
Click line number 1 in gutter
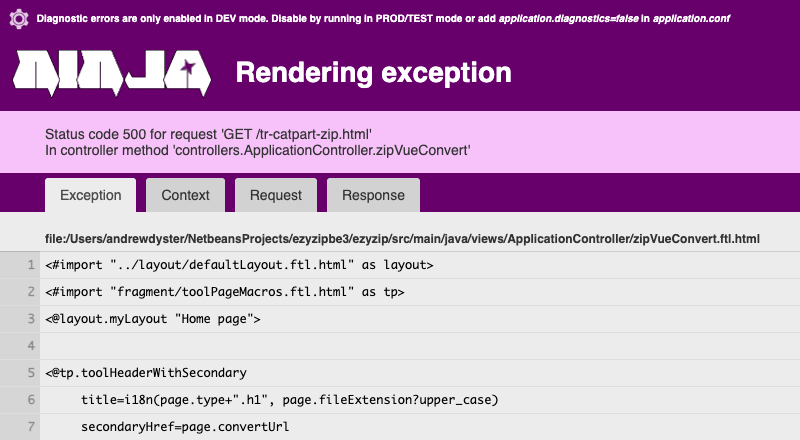coord(31,265)
